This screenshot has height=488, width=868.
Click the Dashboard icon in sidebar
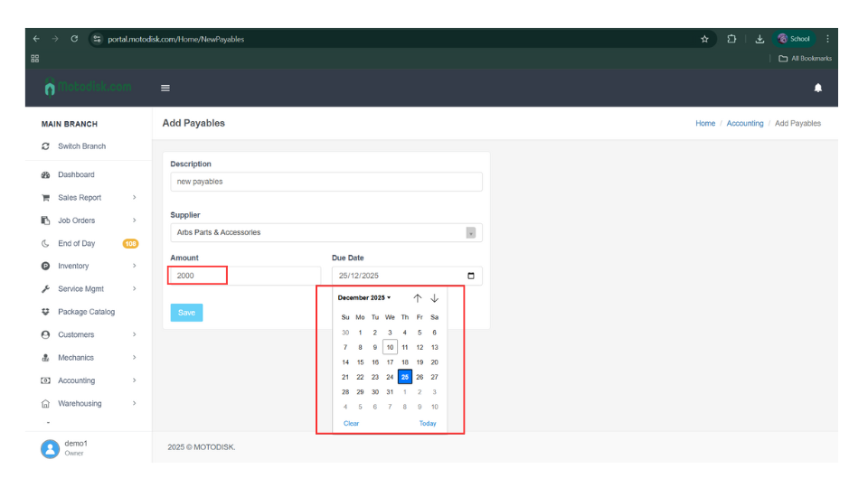click(45, 174)
